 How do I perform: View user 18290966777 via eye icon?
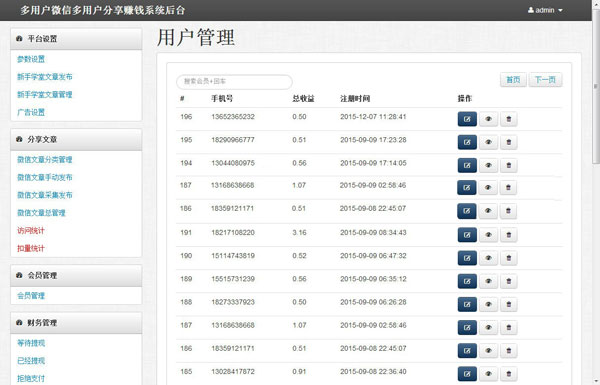tap(488, 142)
